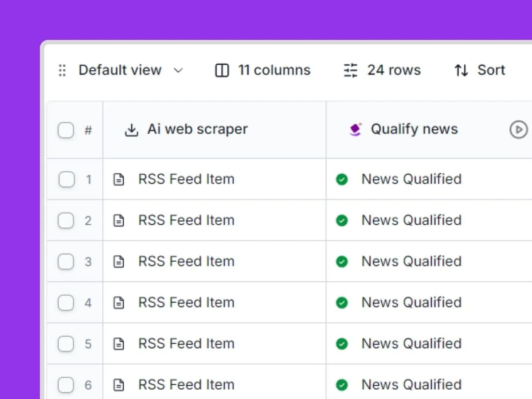The image size is (532, 399).
Task: Check the checkbox for row 5
Action: (66, 344)
